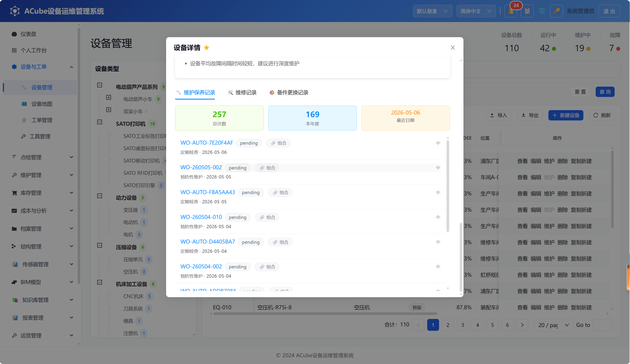630x364 pixels.
Task: Collapse the 设备与工单 sidebar menu
Action: click(x=40, y=67)
